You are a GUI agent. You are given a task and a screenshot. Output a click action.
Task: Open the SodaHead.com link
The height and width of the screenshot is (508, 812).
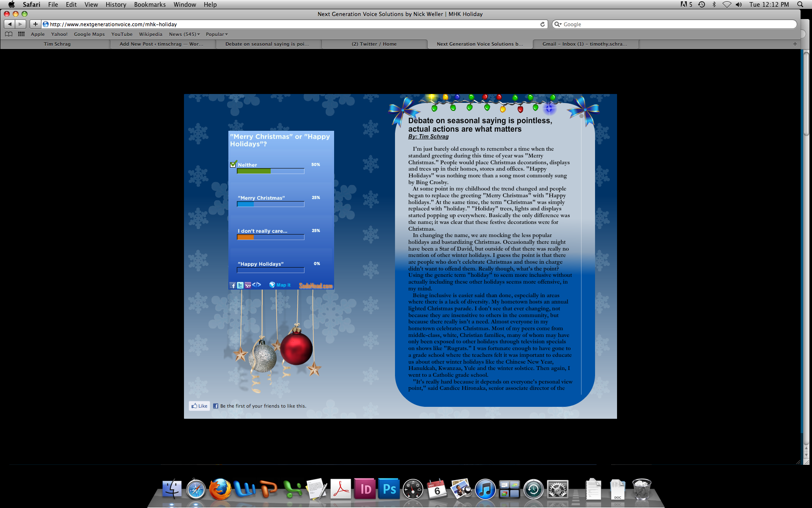pyautogui.click(x=315, y=286)
